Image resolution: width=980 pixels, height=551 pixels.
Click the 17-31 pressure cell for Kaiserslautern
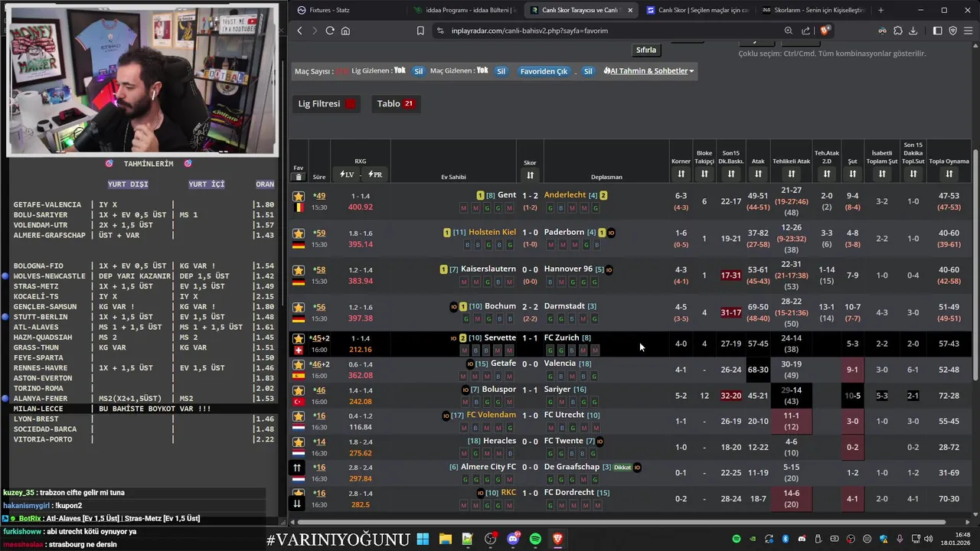[731, 275]
